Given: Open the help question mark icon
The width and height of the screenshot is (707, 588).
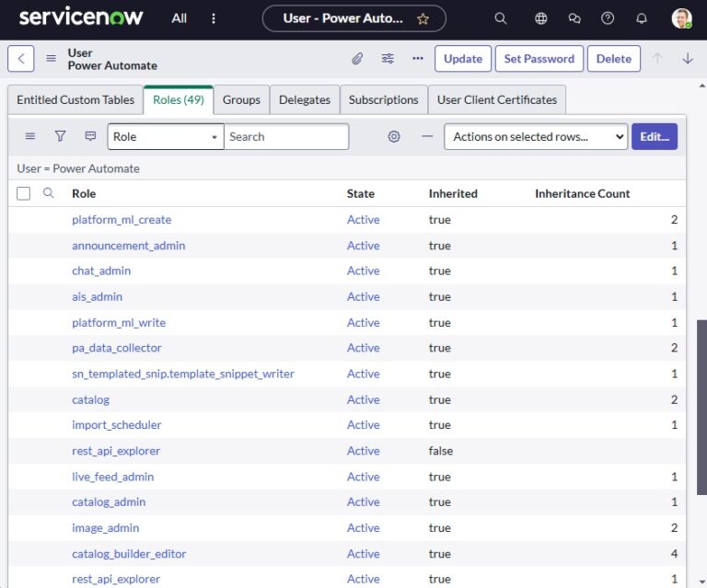Looking at the screenshot, I should [x=608, y=18].
